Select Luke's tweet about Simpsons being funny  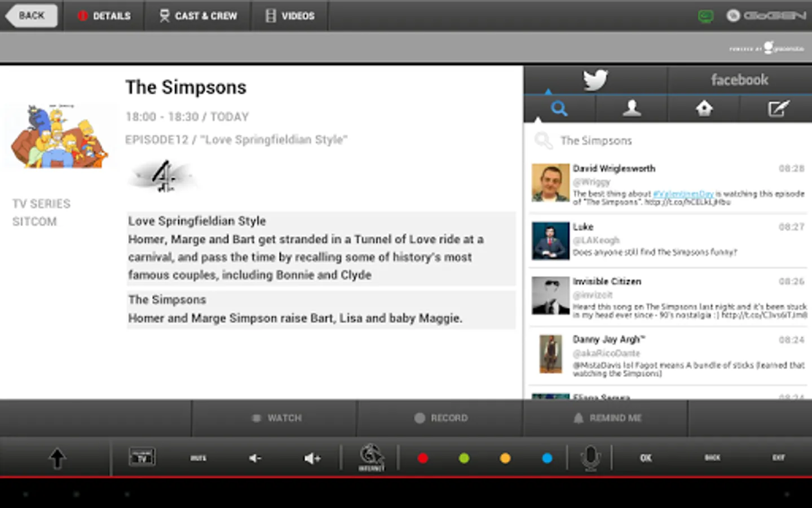[655, 252]
